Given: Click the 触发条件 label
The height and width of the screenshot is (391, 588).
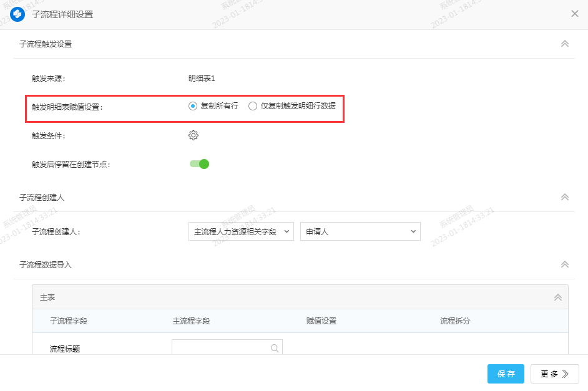Looking at the screenshot, I should (48, 135).
